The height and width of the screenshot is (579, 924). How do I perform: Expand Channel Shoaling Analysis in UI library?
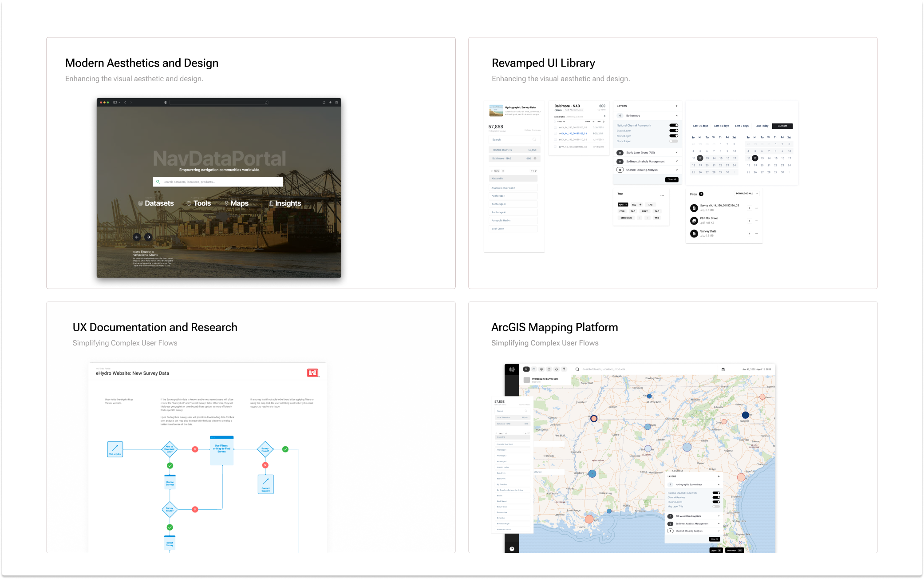pyautogui.click(x=676, y=170)
